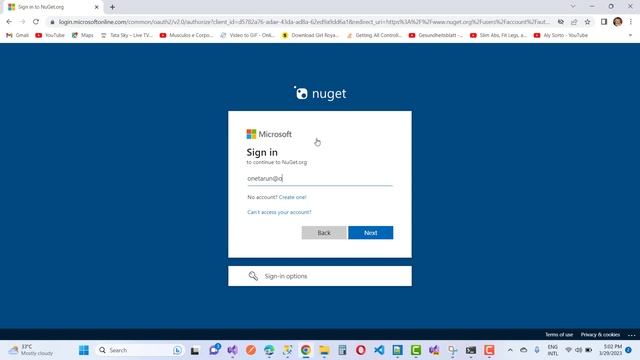This screenshot has height=360, width=640.
Task: Open Terms of use link
Action: point(559,335)
